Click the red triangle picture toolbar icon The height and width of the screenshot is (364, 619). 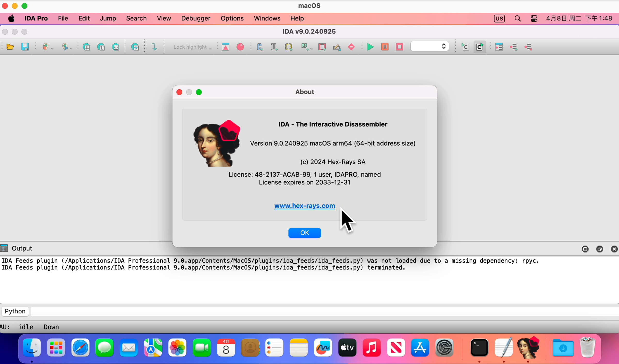(226, 47)
